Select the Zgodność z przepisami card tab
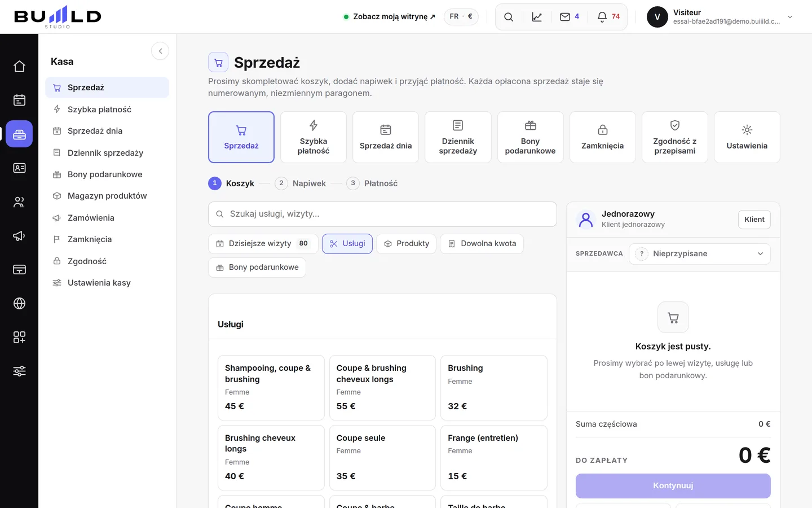The image size is (812, 508). pos(675,137)
